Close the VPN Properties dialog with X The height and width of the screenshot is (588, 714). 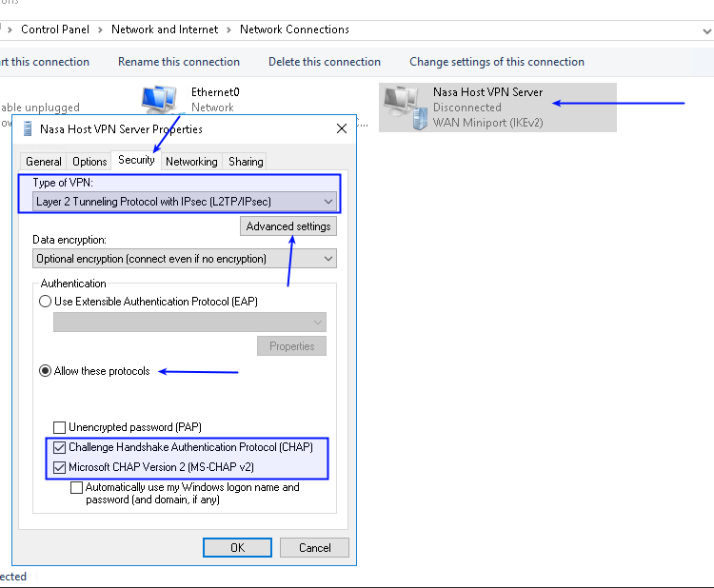click(341, 128)
